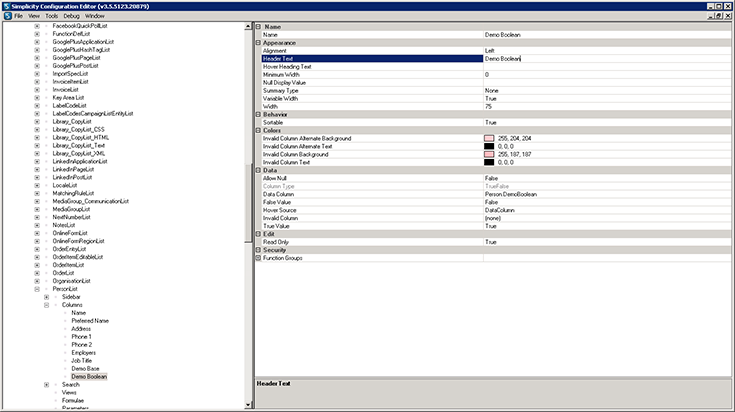Image resolution: width=735 pixels, height=412 pixels.
Task: Click tree scrollbar up arrow
Action: point(248,26)
